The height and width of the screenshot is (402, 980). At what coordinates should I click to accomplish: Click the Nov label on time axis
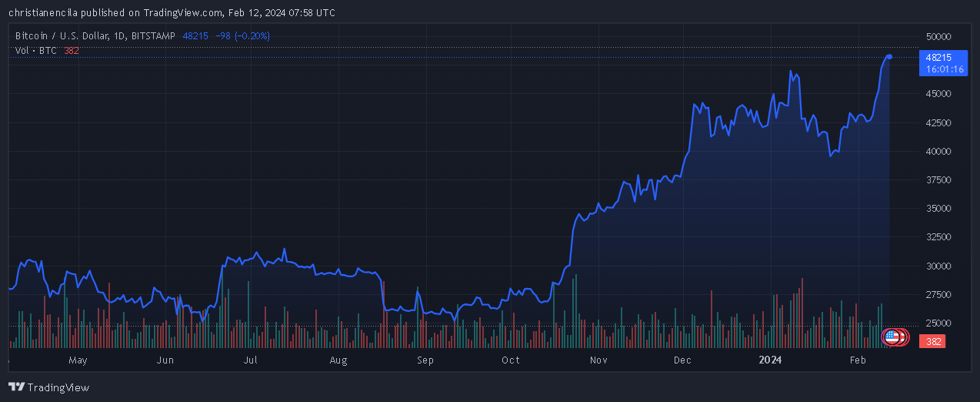598,360
